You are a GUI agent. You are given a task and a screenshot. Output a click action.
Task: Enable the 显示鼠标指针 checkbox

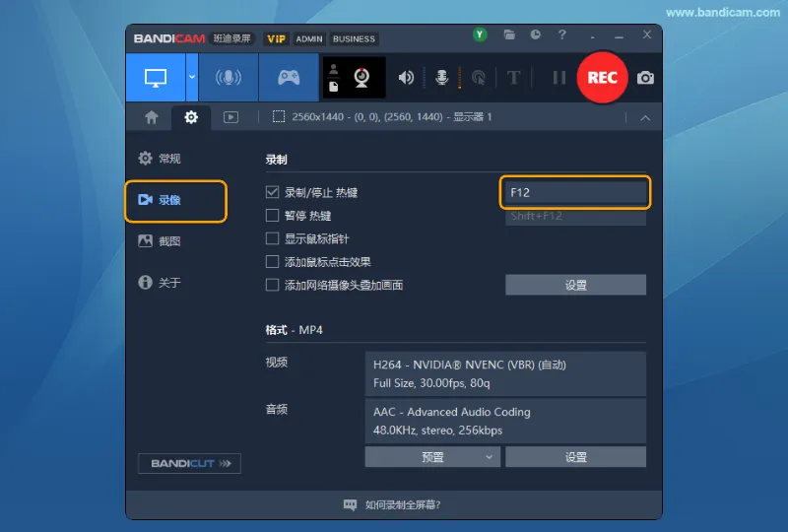[x=272, y=238]
